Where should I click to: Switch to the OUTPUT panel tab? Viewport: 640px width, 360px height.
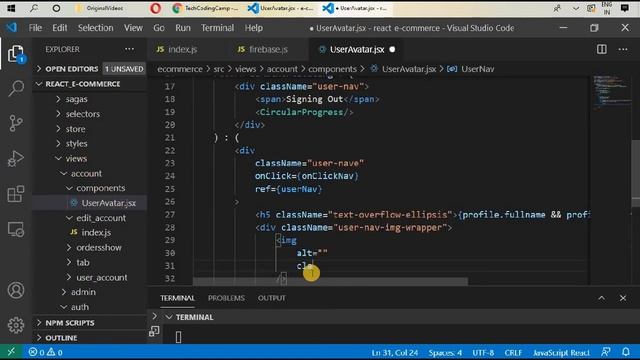click(x=271, y=298)
